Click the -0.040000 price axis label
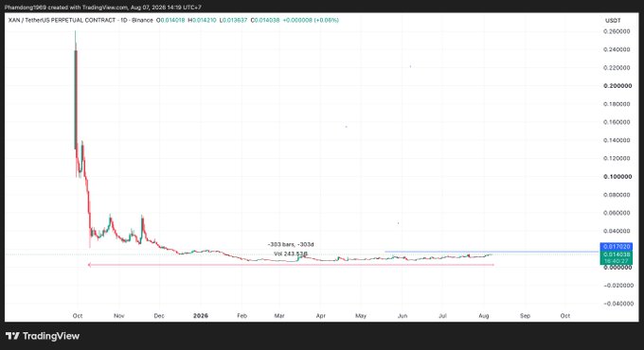The image size is (644, 350). (x=617, y=304)
